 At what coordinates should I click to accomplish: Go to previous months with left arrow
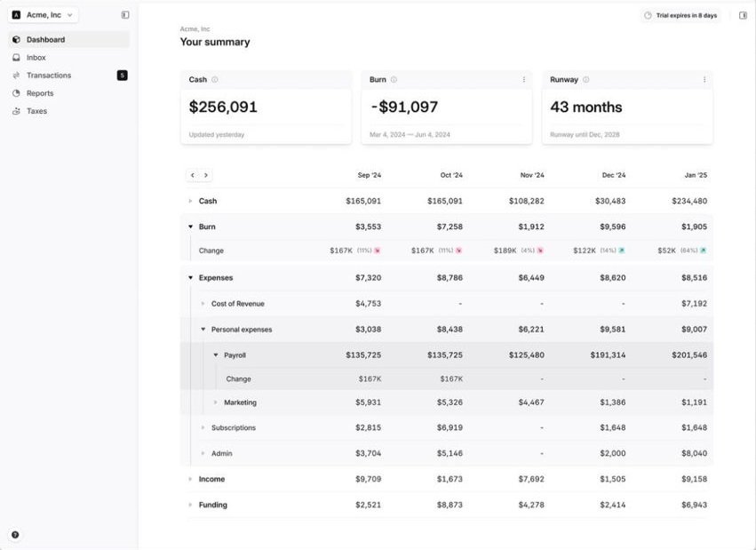(193, 176)
